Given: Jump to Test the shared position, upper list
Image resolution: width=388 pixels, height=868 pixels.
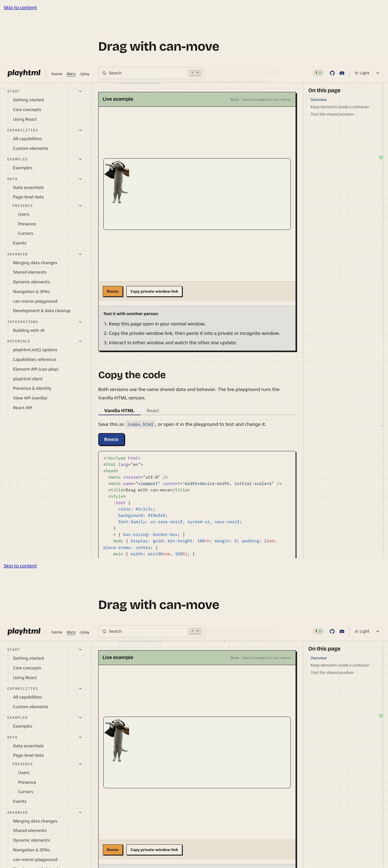Looking at the screenshot, I should (332, 114).
